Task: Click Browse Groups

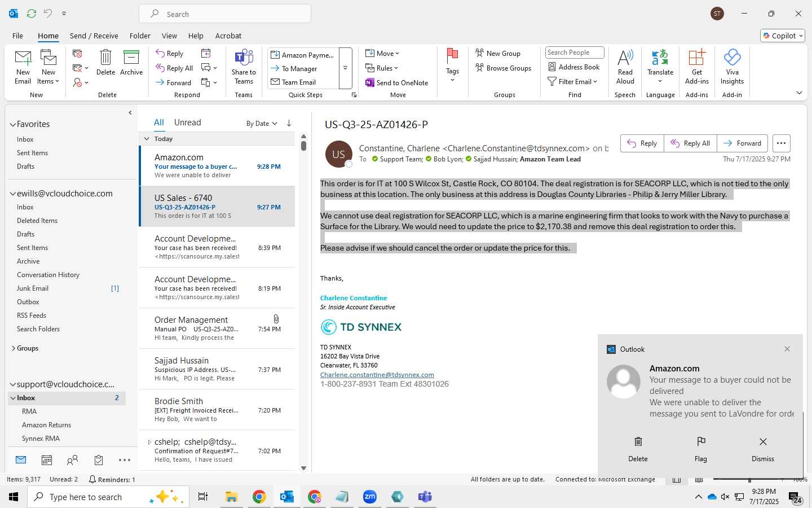Action: click(x=503, y=68)
